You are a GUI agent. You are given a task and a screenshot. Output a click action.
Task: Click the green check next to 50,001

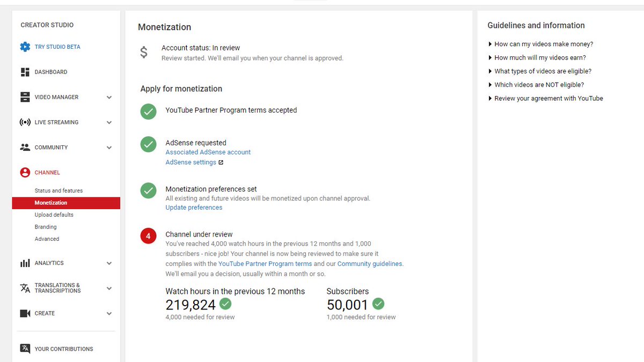[x=378, y=304]
